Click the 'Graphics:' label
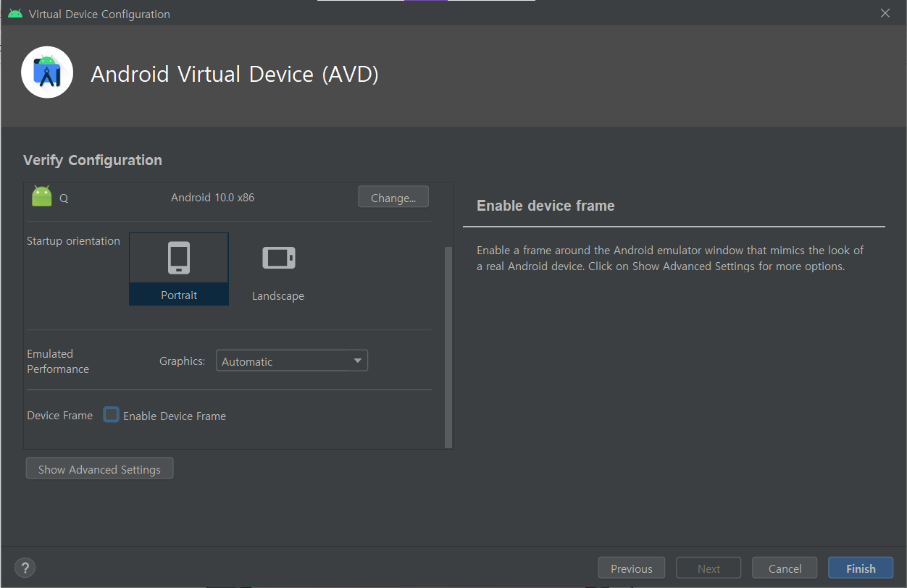907x588 pixels. pyautogui.click(x=183, y=361)
